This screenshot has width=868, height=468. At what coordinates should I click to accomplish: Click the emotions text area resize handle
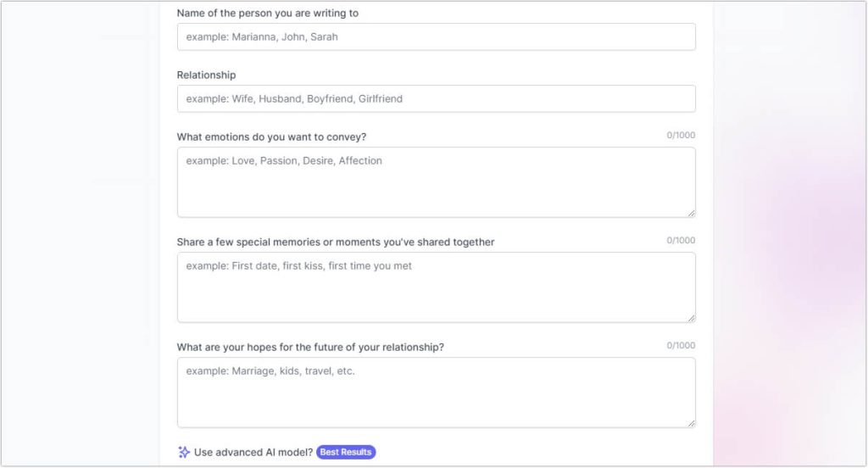click(692, 213)
